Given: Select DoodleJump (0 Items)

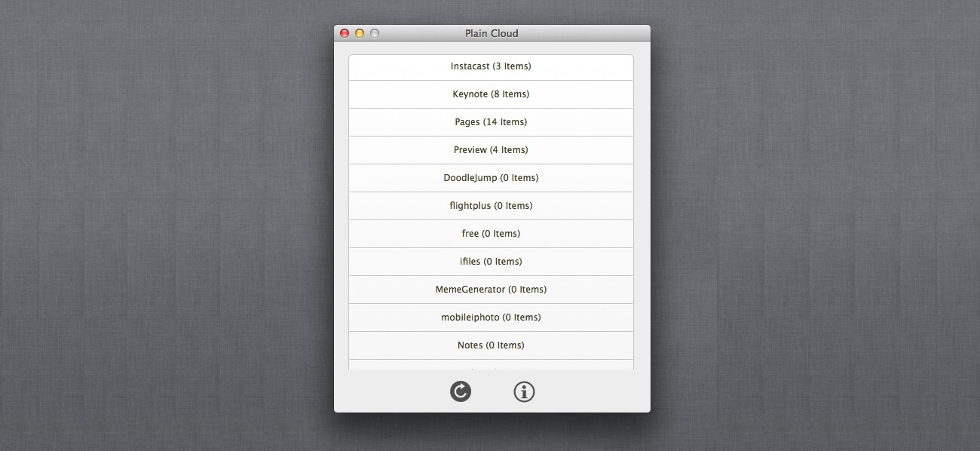Looking at the screenshot, I should (x=491, y=178).
